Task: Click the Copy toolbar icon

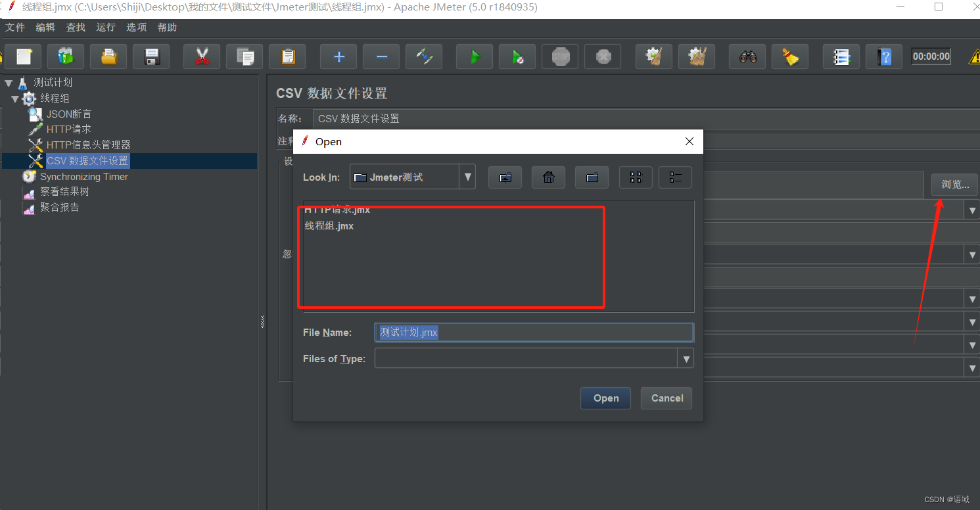Action: pos(245,57)
